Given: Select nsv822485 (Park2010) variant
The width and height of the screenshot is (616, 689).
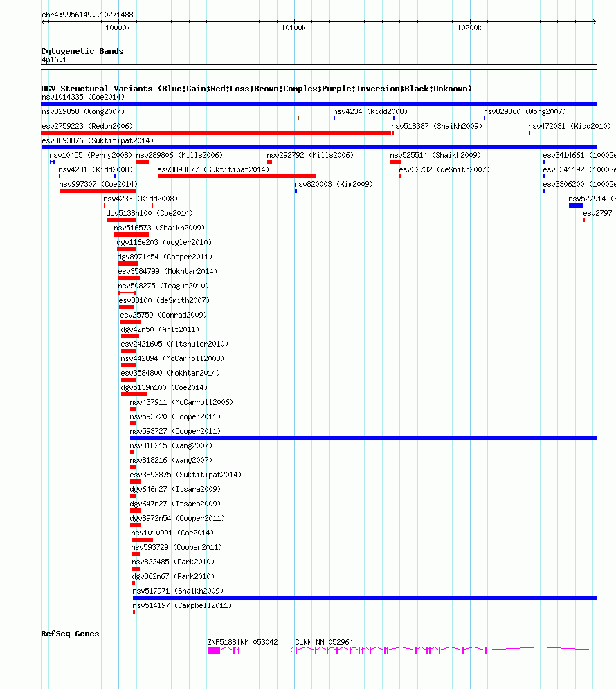Looking at the screenshot, I should coord(136,568).
